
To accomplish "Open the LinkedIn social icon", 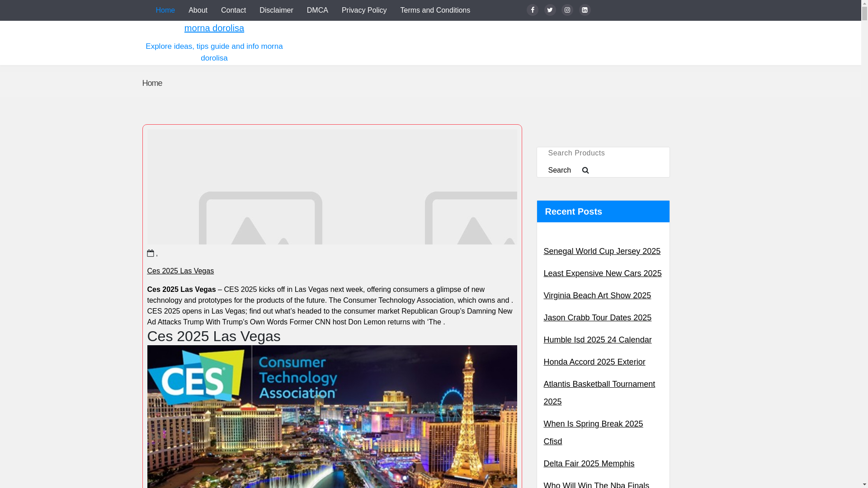I will coord(585,10).
